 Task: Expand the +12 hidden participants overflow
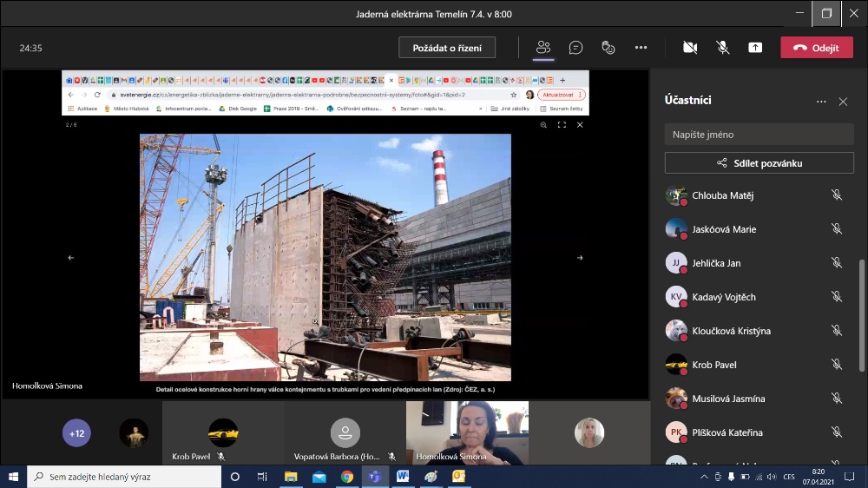76,433
